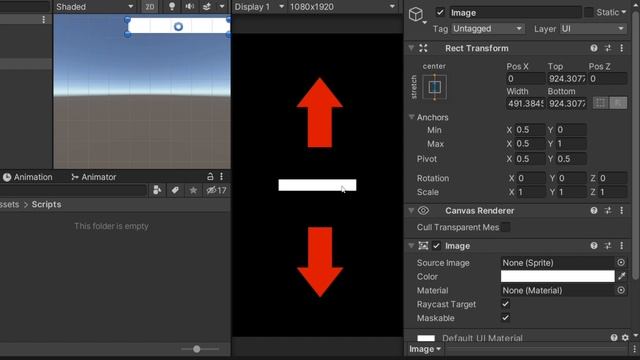Open Default UI Material settings gear
Viewport: 640px width, 360px height.
[625, 338]
